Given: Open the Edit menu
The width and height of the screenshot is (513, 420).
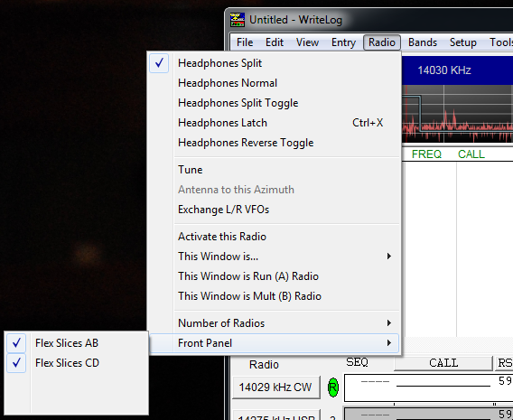Looking at the screenshot, I should [275, 42].
